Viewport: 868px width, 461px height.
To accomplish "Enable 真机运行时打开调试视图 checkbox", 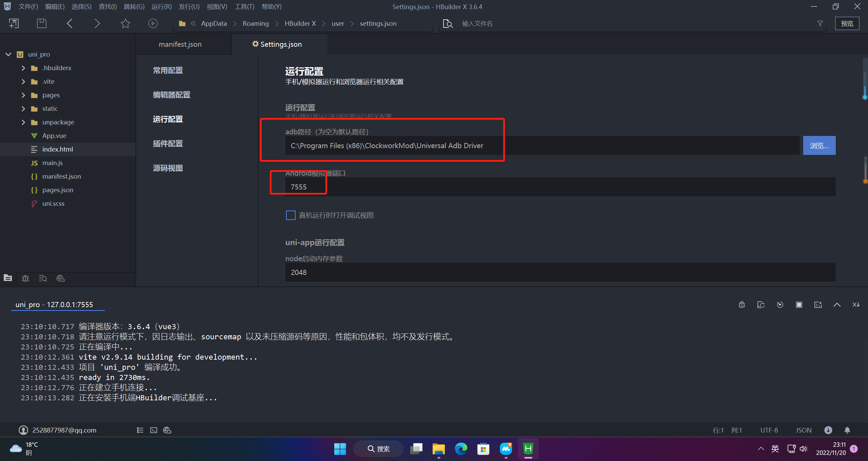I will pyautogui.click(x=291, y=215).
